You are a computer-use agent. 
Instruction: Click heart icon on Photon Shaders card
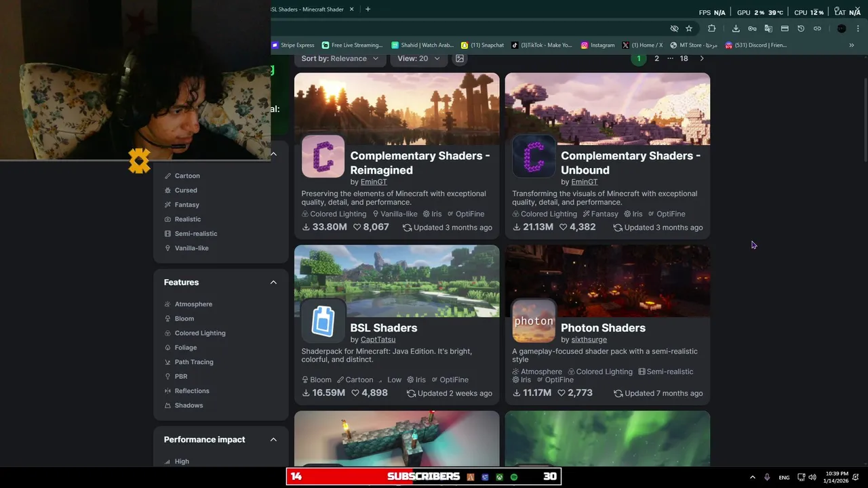click(561, 393)
